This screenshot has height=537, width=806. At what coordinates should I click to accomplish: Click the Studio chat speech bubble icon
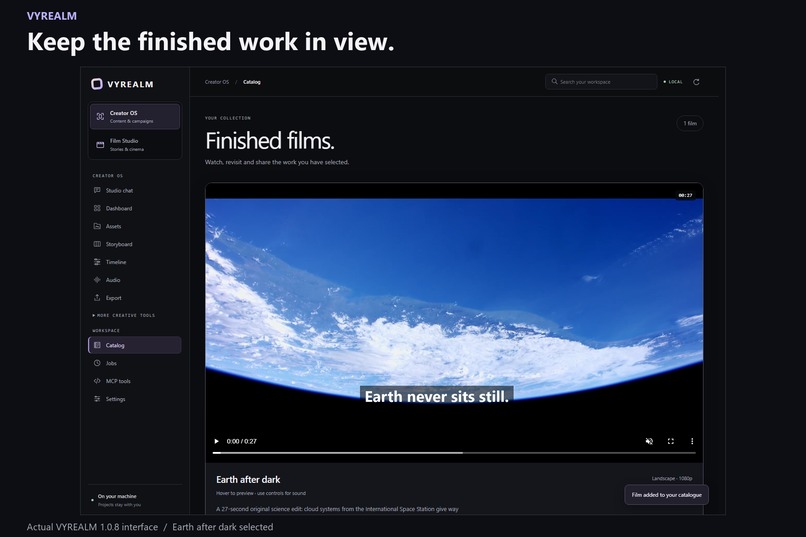pos(97,190)
